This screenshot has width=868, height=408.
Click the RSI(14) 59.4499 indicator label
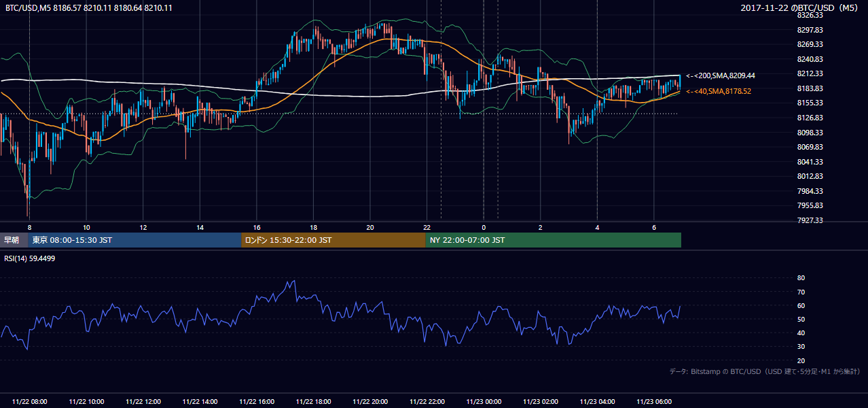30,258
